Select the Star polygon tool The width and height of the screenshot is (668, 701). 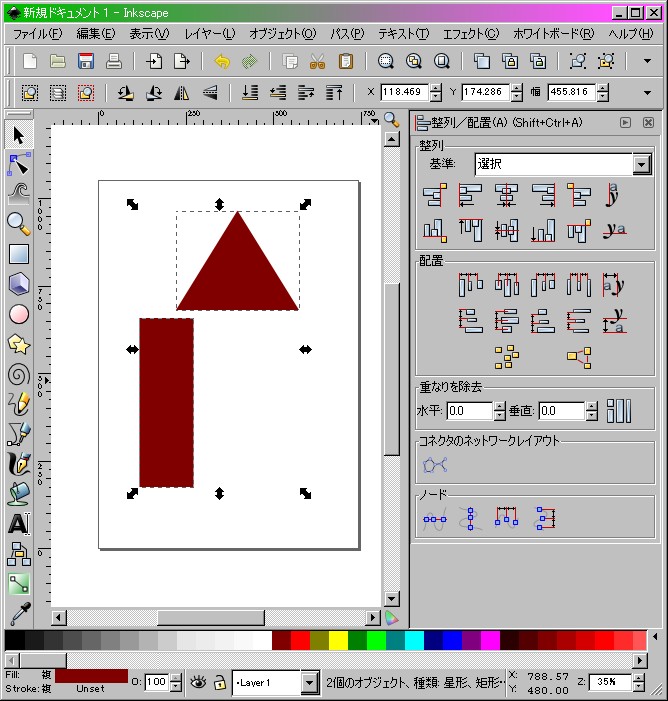(x=19, y=345)
